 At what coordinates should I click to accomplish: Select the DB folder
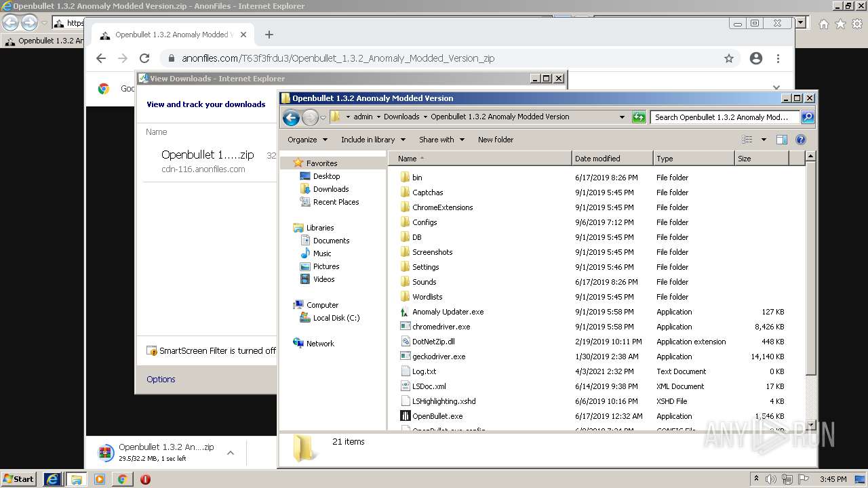tap(416, 237)
